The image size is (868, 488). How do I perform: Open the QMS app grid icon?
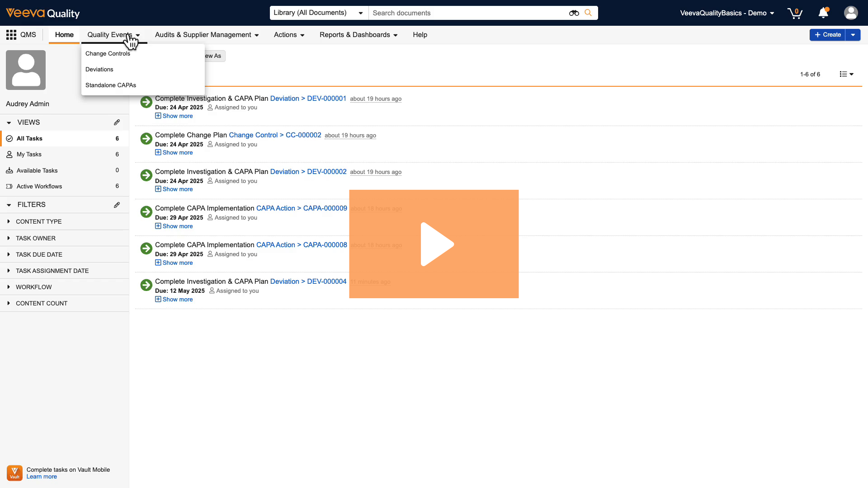(11, 35)
